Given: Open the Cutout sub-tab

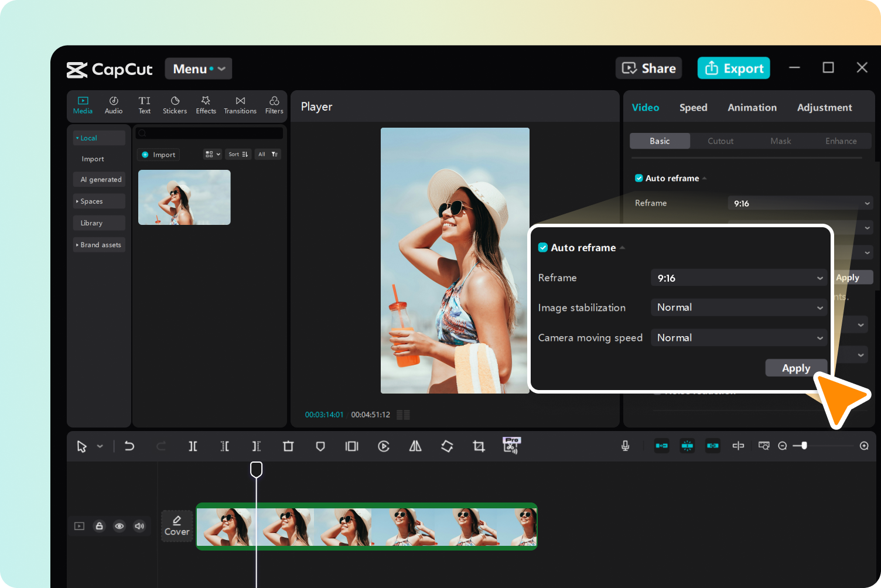Looking at the screenshot, I should [x=720, y=141].
